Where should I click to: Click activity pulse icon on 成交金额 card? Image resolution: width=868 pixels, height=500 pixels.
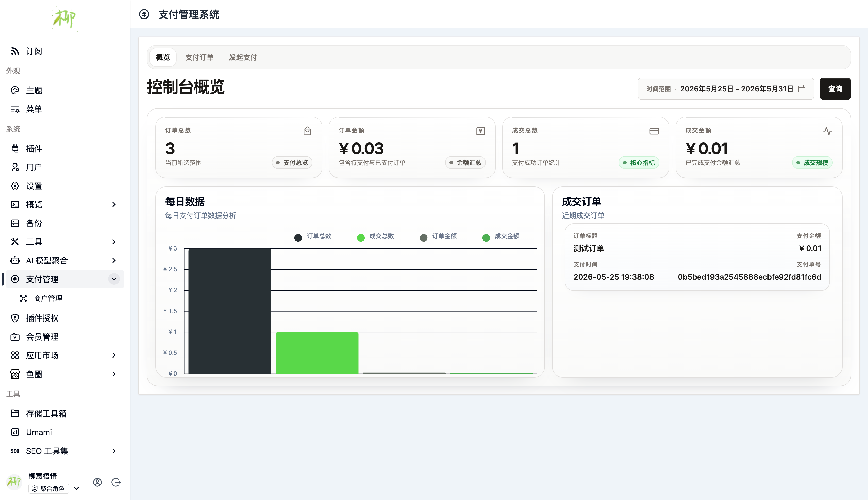click(828, 131)
